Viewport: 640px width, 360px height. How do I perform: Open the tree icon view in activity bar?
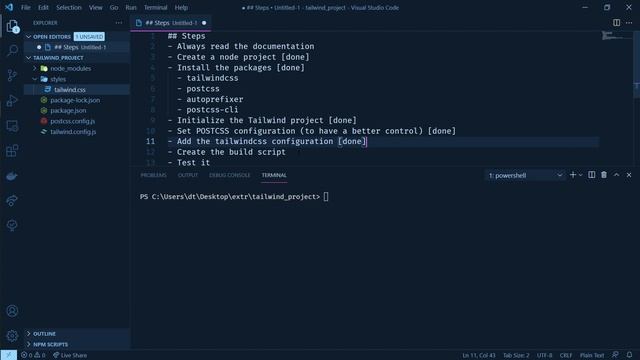pos(12,225)
